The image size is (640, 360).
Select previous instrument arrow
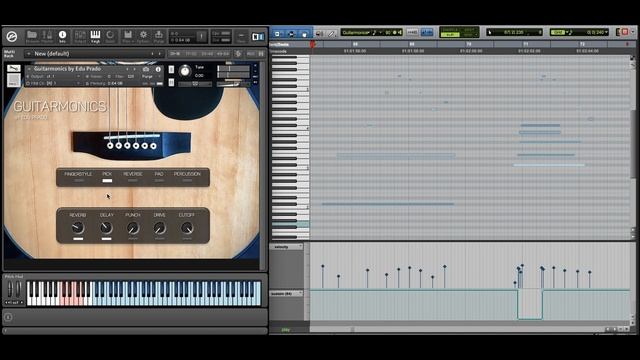click(x=127, y=69)
